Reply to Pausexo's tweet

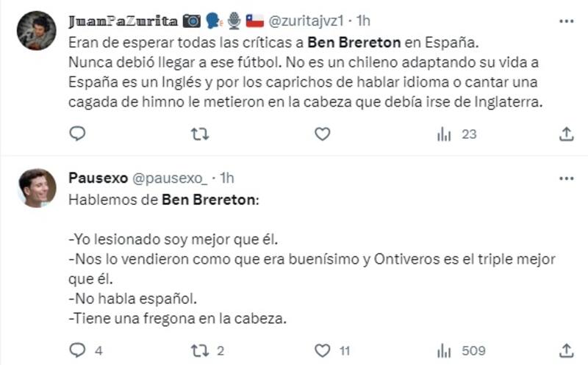[78, 350]
